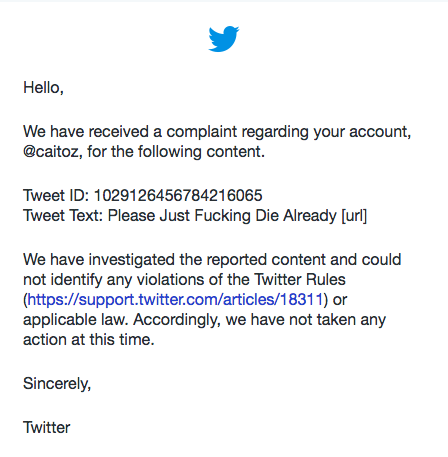
Task: Click the [url] placeholder in the tweet text
Action: coord(354,216)
